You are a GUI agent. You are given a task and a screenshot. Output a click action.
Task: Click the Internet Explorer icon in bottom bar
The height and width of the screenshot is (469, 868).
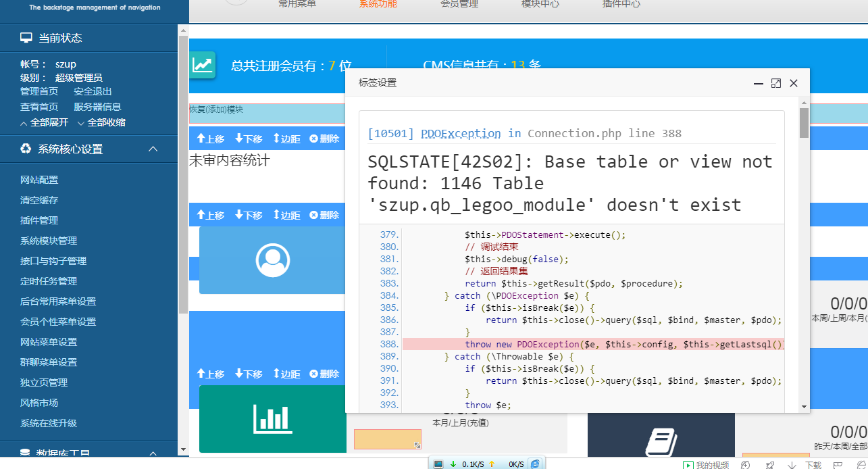pos(535,464)
